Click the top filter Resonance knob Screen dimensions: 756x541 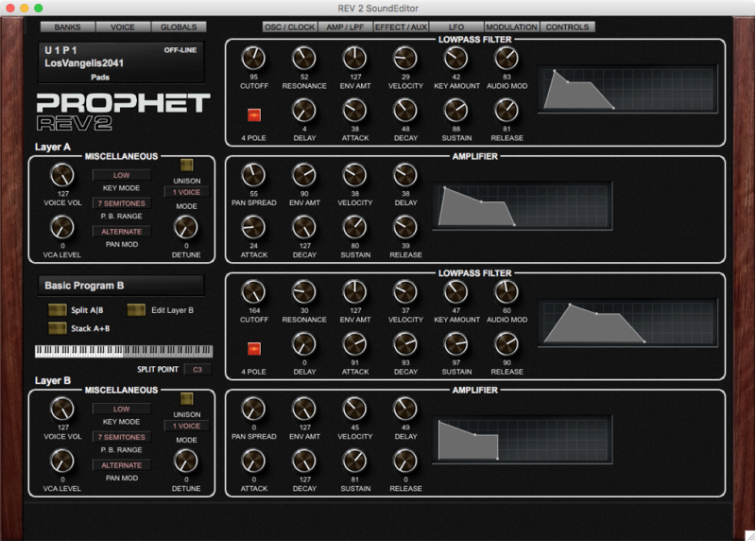click(x=303, y=59)
